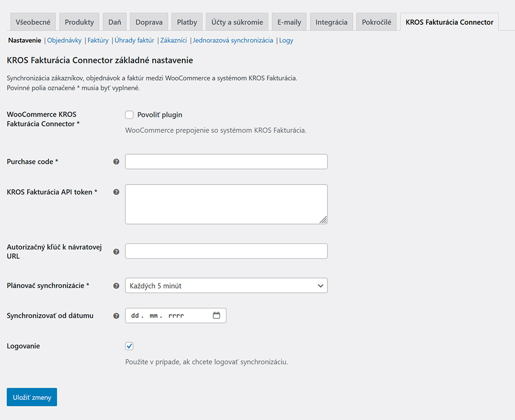The height and width of the screenshot is (420, 515).
Task: Go to the Pokročilé tab
Action: click(376, 22)
